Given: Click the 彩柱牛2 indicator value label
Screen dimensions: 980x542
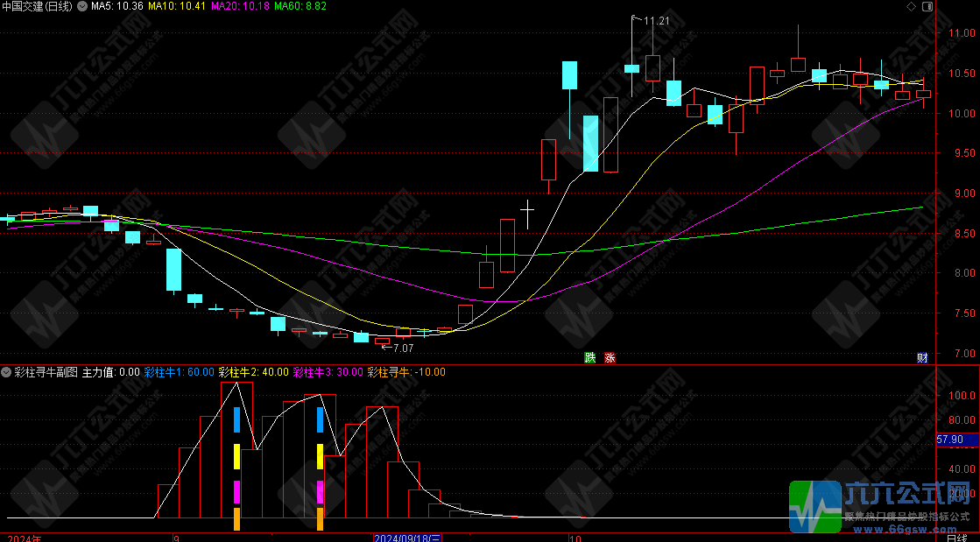Looking at the screenshot, I should point(253,372).
